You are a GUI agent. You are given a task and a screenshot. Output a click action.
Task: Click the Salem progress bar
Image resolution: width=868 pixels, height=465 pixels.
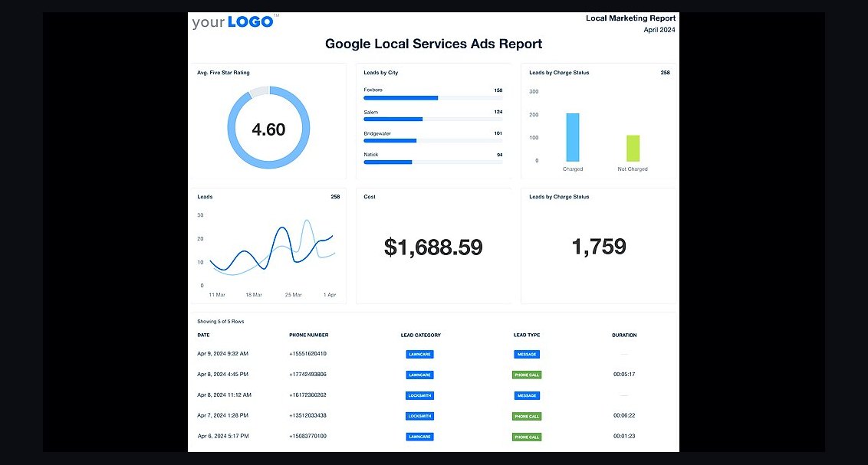[x=433, y=119]
